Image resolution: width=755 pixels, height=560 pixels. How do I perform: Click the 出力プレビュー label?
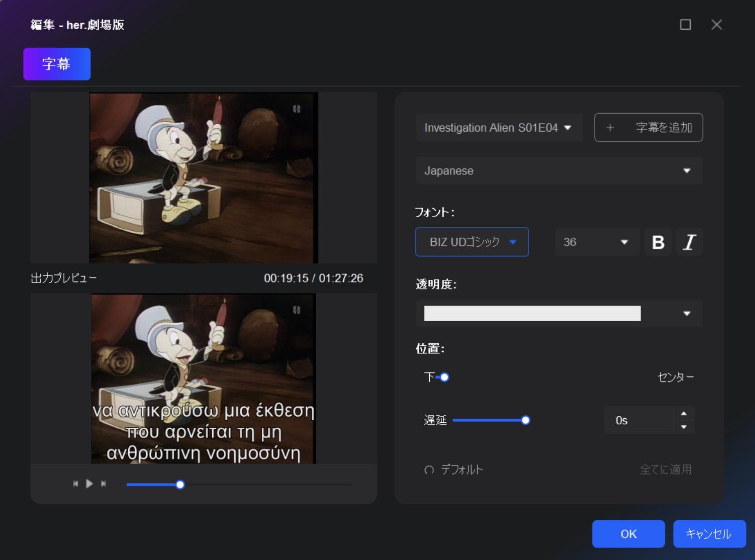64,278
